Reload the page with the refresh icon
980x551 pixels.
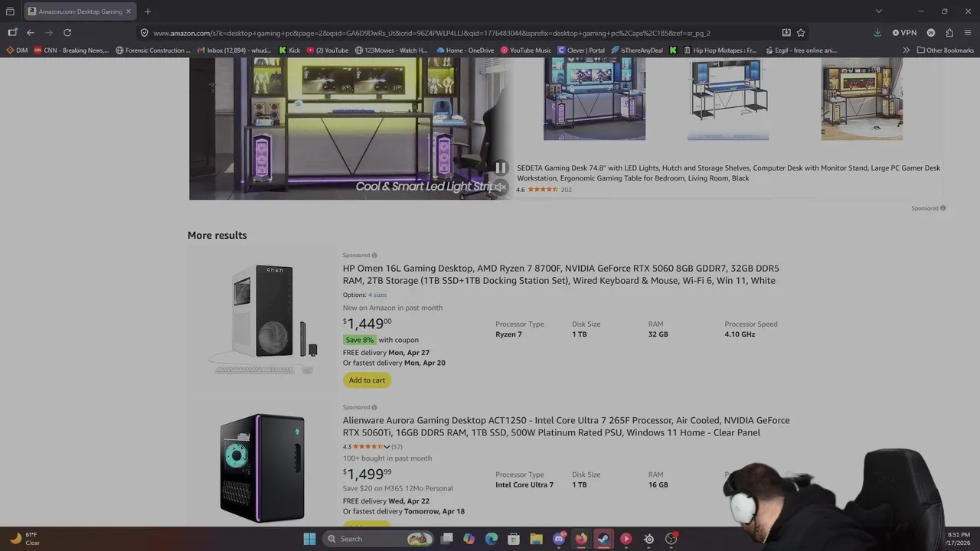[67, 33]
